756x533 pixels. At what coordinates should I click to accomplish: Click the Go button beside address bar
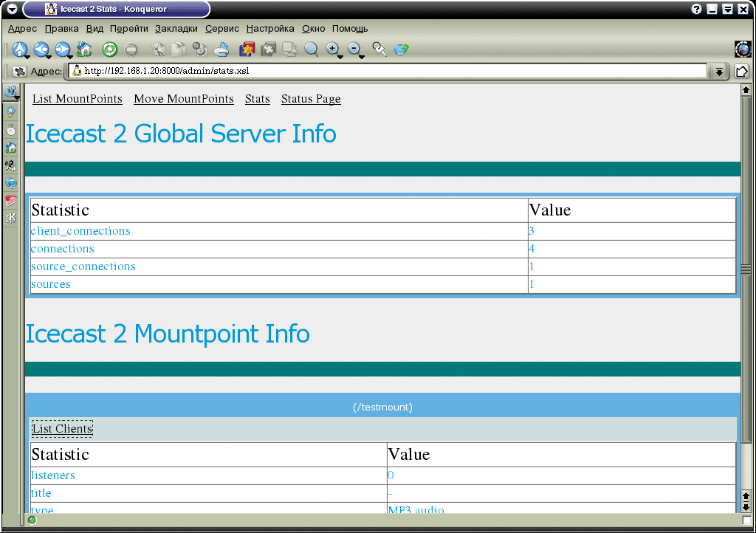(x=742, y=72)
